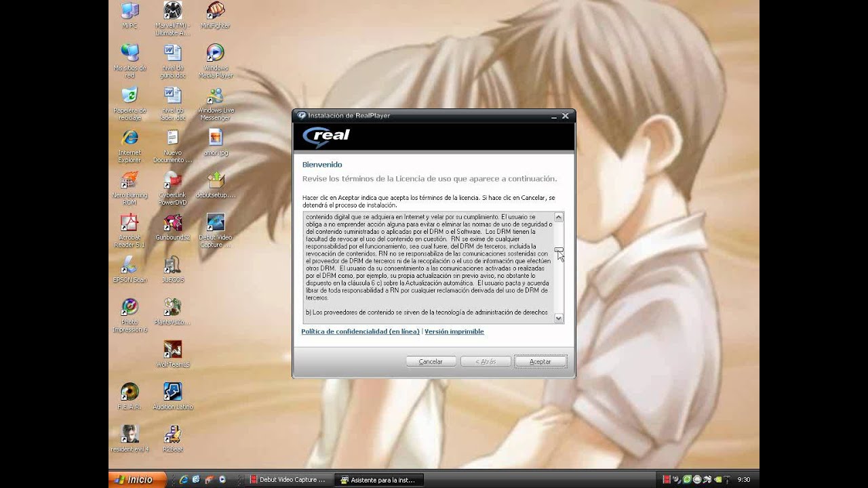Open Internet Explorer desktop icon
The image size is (868, 488).
point(130,146)
